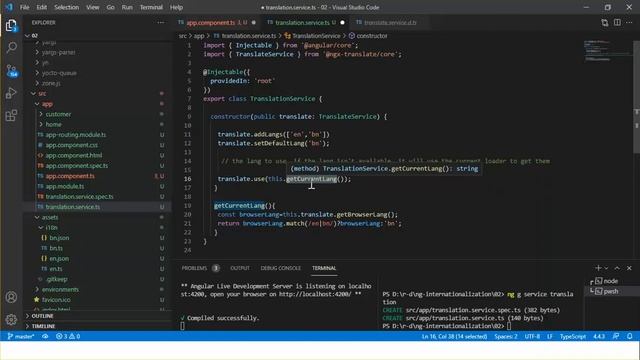
Task: Open the Go menu
Action: 110,7
